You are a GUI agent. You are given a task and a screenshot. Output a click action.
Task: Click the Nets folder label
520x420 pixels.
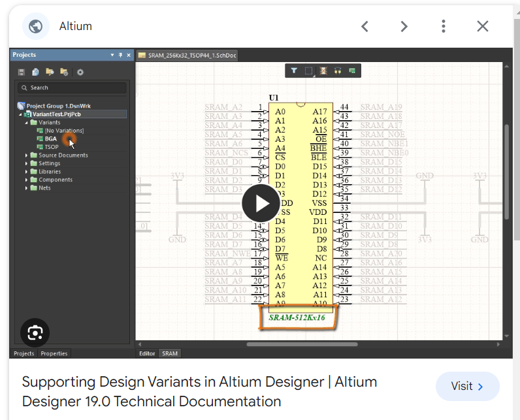click(44, 188)
